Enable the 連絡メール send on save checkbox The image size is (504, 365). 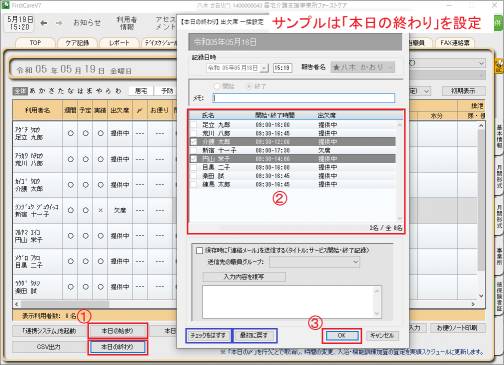[200, 250]
